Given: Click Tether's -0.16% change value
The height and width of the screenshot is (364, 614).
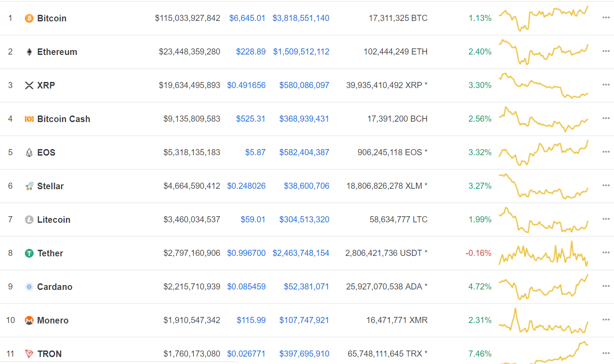Looking at the screenshot, I should [x=478, y=253].
